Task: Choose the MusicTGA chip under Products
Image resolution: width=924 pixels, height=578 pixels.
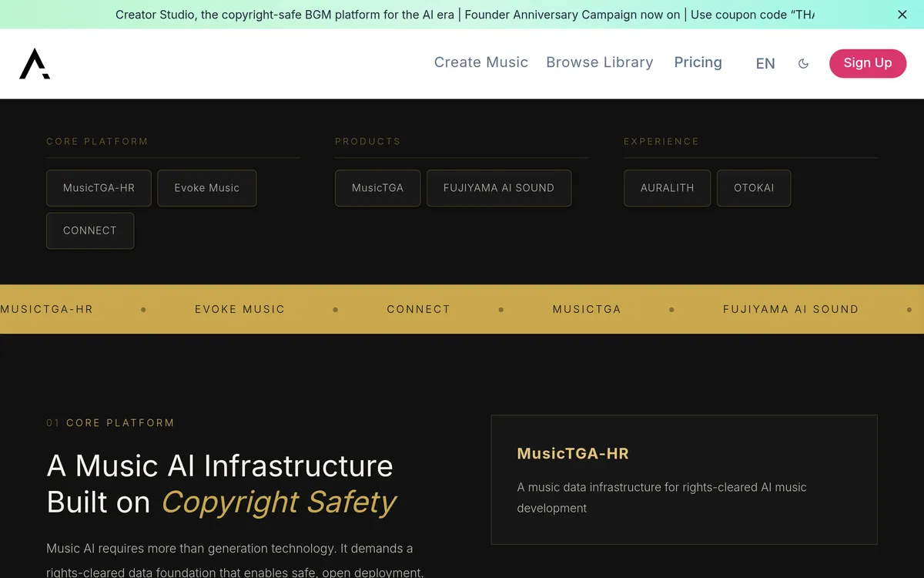Action: pos(377,188)
